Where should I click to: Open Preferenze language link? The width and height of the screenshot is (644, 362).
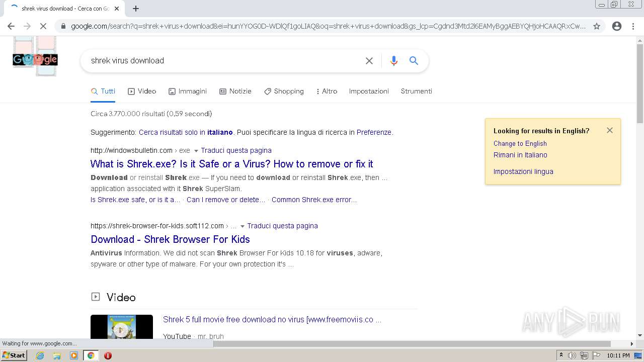(x=374, y=132)
